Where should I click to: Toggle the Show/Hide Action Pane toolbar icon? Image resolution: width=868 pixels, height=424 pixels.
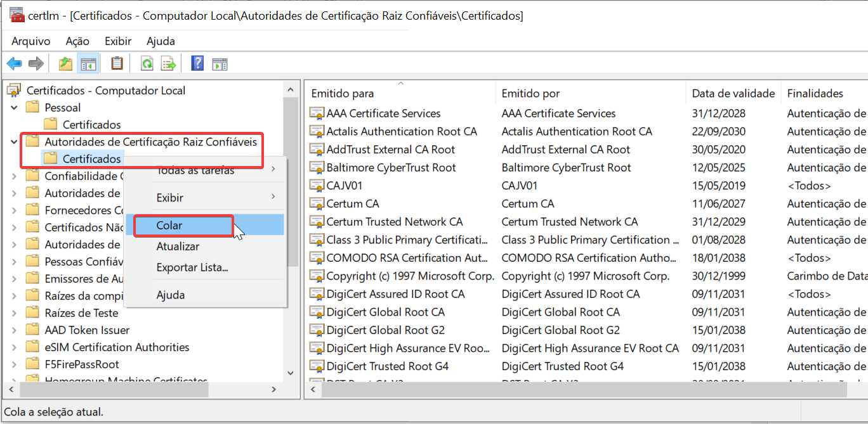click(x=220, y=63)
